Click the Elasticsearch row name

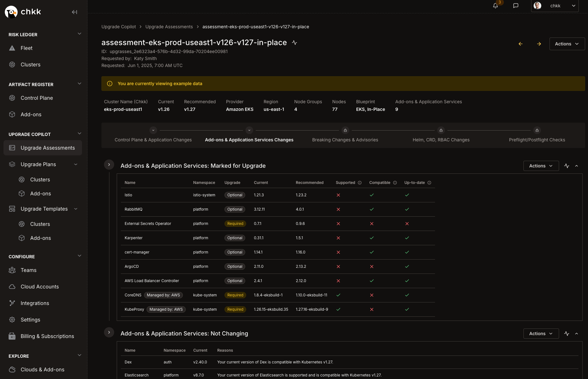136,375
